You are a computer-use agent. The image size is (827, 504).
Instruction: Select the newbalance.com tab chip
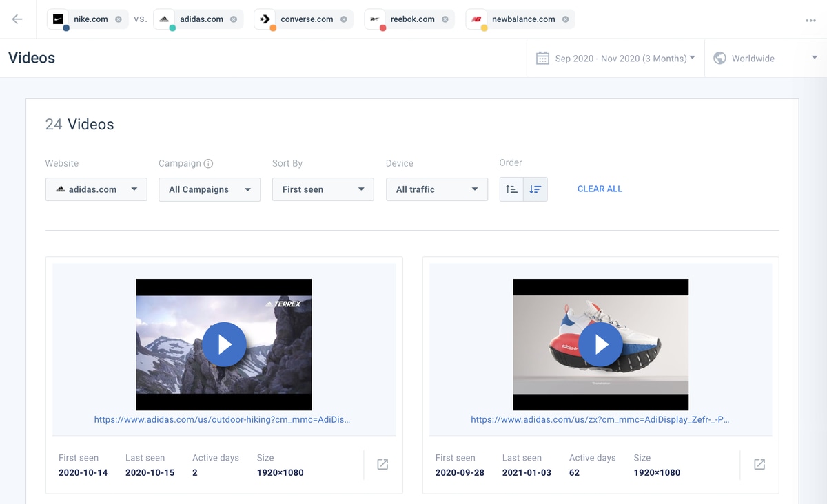[520, 19]
